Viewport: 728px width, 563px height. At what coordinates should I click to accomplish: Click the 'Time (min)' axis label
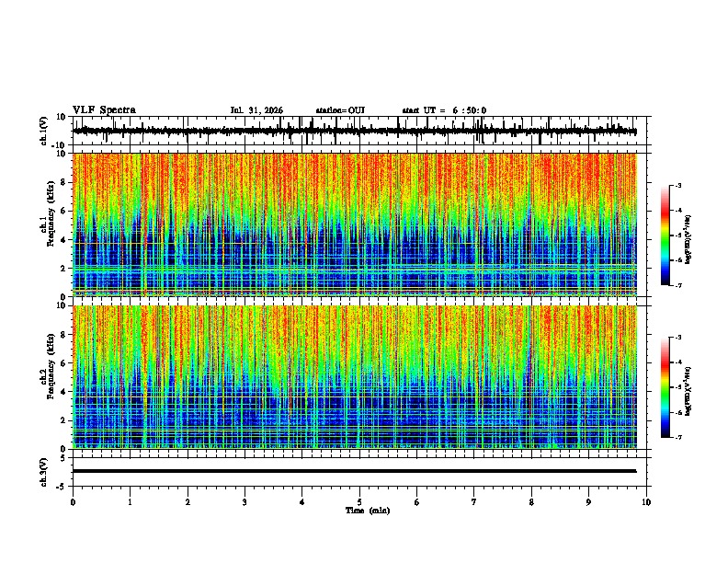point(368,511)
